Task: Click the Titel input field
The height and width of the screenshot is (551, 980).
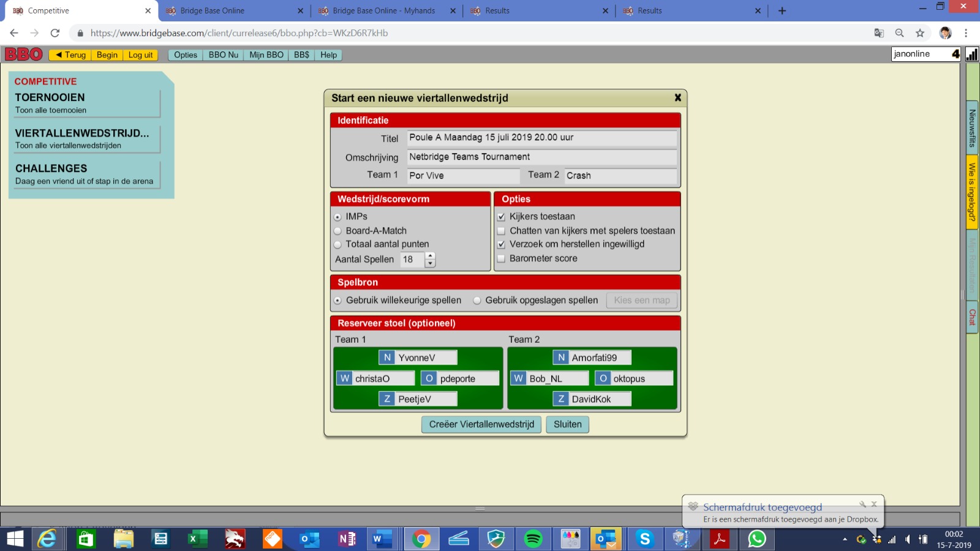Action: coord(541,138)
